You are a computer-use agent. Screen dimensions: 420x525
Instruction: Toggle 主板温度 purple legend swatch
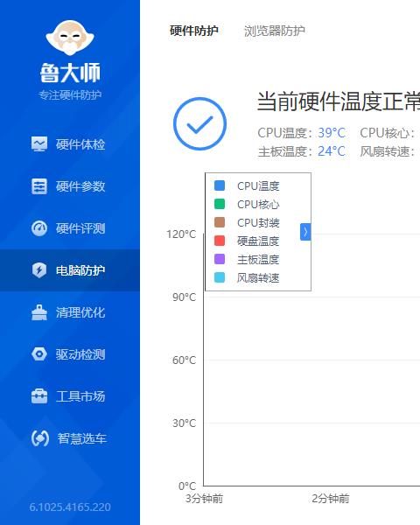pyautogui.click(x=220, y=259)
